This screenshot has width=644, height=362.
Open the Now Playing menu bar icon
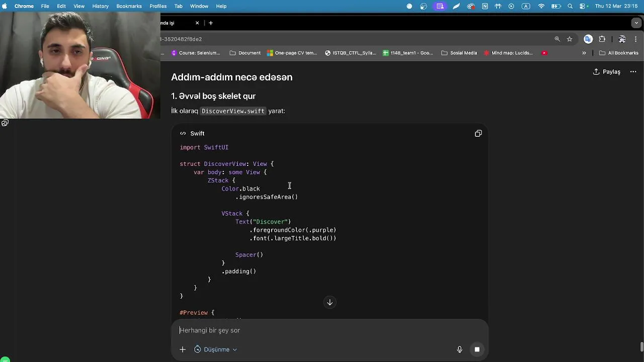(511, 6)
